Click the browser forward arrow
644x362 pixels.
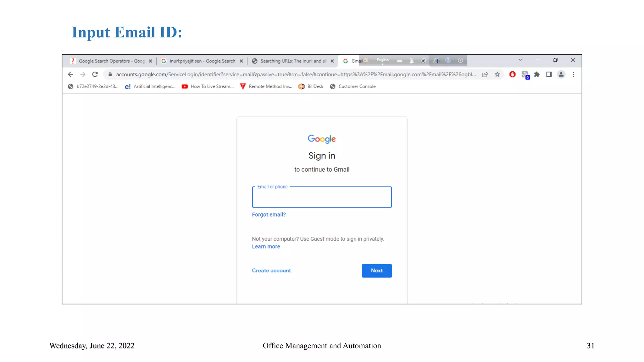click(x=83, y=74)
